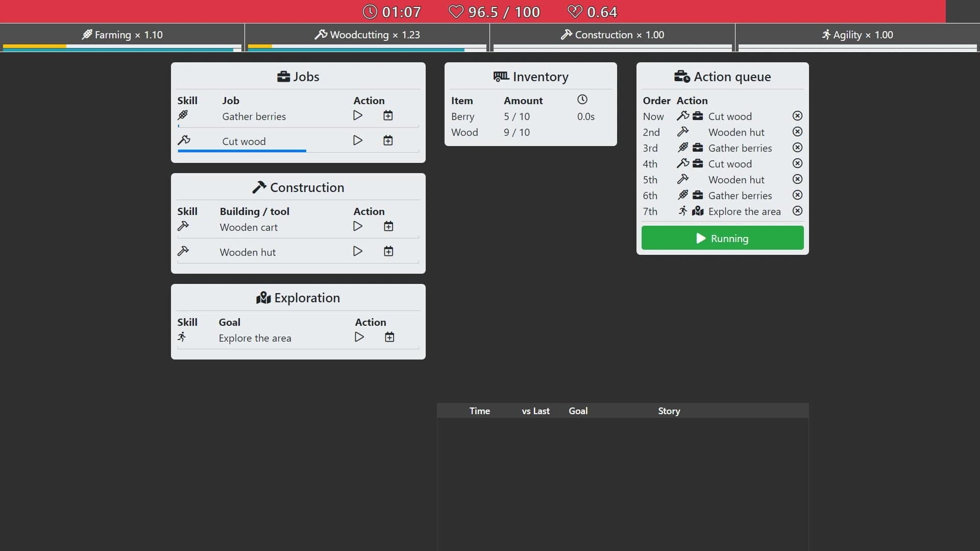Screen dimensions: 980x551
Task: Click the schedule icon for the Wooden hut
Action: (388, 251)
